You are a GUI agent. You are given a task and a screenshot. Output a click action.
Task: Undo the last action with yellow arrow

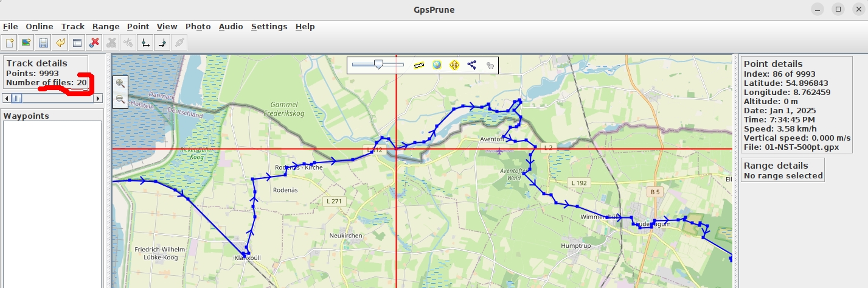click(x=60, y=42)
